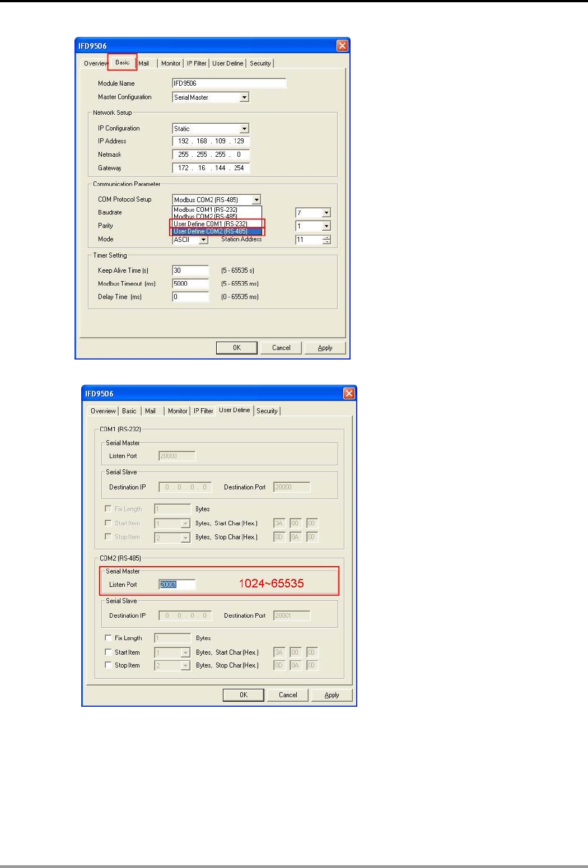Close the top IFD9506 dialog
The width and height of the screenshot is (588, 868).
(x=342, y=46)
